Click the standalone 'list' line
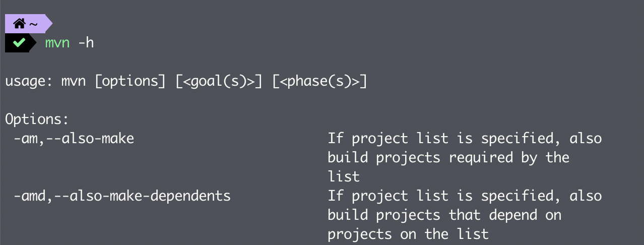 tap(344, 176)
